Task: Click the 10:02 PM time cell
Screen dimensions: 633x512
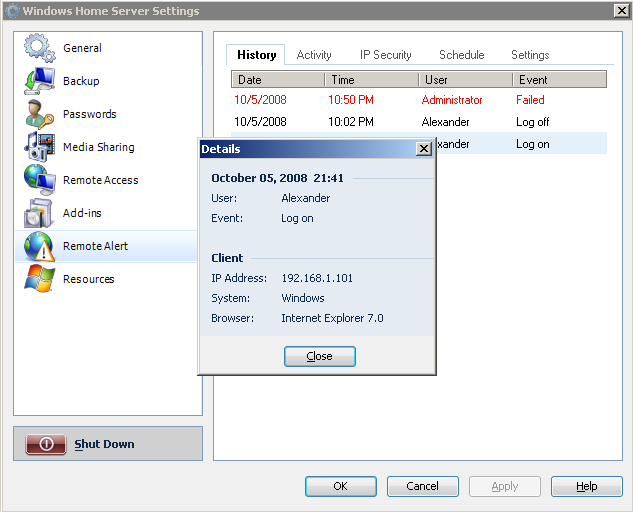Action: click(x=351, y=122)
